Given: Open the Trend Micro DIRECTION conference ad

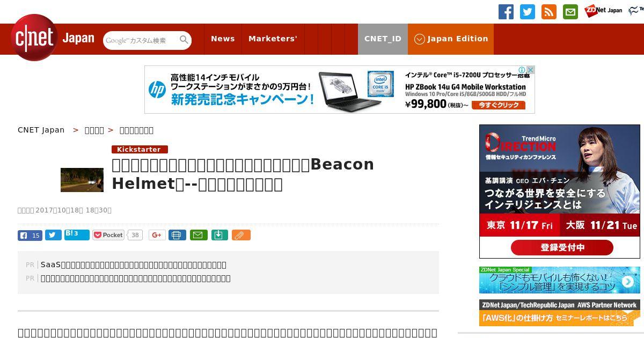Looking at the screenshot, I should pyautogui.click(x=560, y=192).
